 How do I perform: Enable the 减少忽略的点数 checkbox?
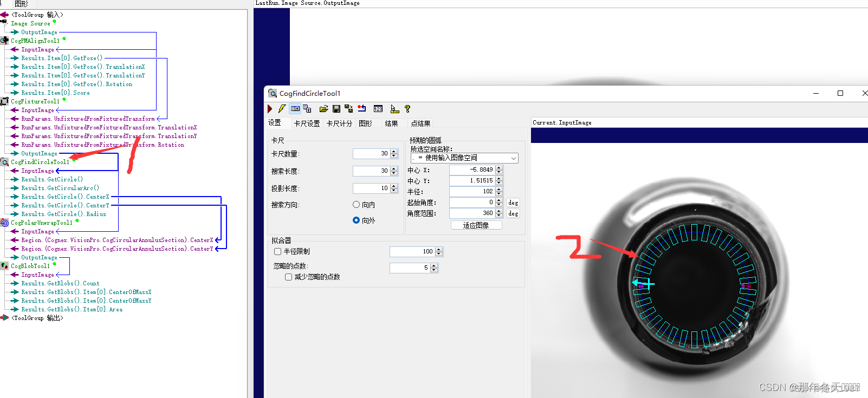click(x=288, y=277)
